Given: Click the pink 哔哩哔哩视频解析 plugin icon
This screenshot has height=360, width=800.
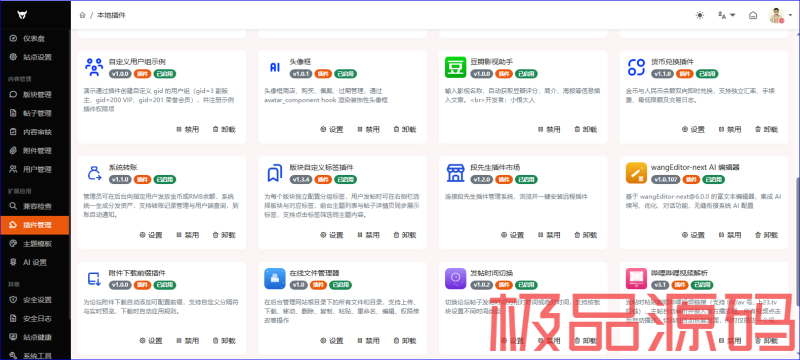Looking at the screenshot, I should (636, 278).
